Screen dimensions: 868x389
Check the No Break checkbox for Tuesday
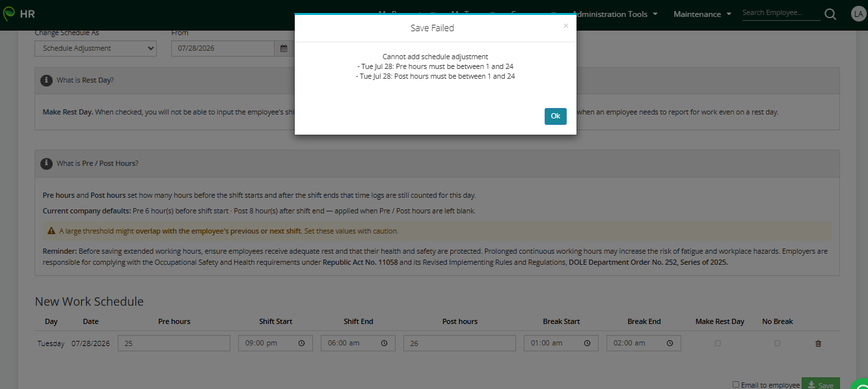coord(777,343)
